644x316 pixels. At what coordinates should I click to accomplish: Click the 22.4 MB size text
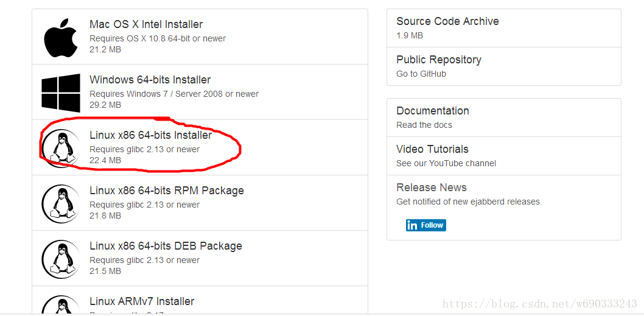tap(105, 161)
